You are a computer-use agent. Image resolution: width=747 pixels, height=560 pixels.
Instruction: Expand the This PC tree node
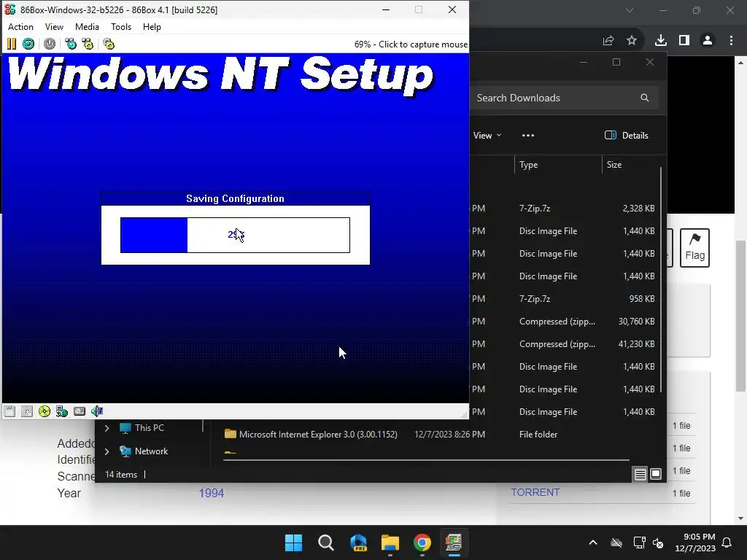coord(107,428)
